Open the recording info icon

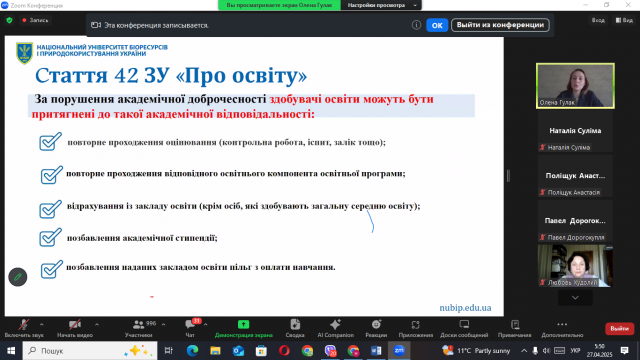click(416, 25)
